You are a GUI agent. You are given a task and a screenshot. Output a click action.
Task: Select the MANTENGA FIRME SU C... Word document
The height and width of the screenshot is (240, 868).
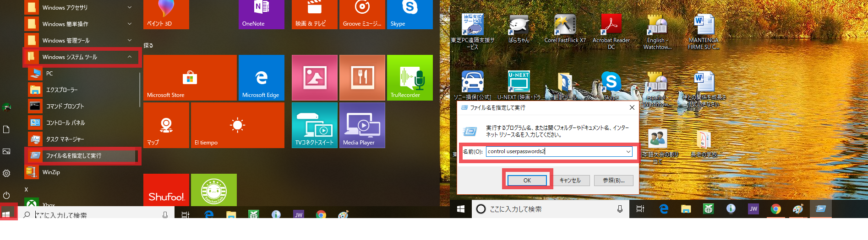704,31
